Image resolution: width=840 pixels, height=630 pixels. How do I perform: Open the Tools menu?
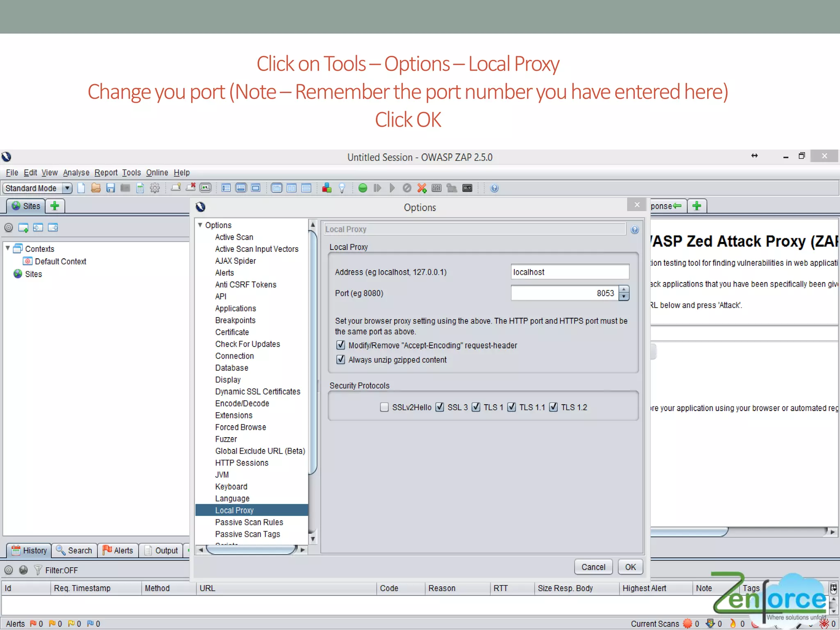click(x=131, y=173)
